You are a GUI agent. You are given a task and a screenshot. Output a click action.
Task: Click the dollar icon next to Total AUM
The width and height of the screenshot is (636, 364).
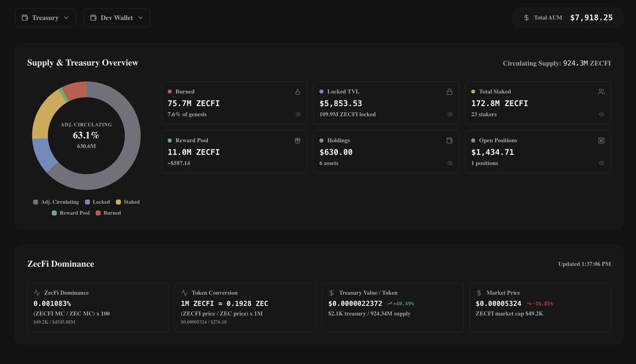pyautogui.click(x=526, y=17)
